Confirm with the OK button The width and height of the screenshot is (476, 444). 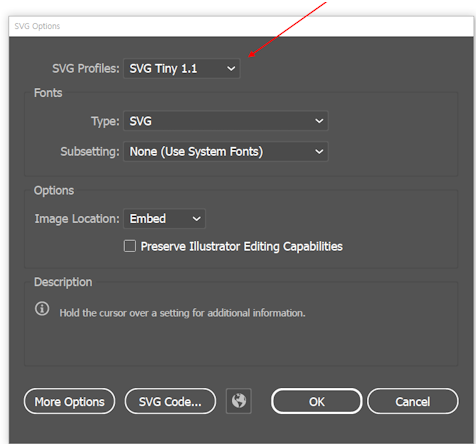click(317, 401)
